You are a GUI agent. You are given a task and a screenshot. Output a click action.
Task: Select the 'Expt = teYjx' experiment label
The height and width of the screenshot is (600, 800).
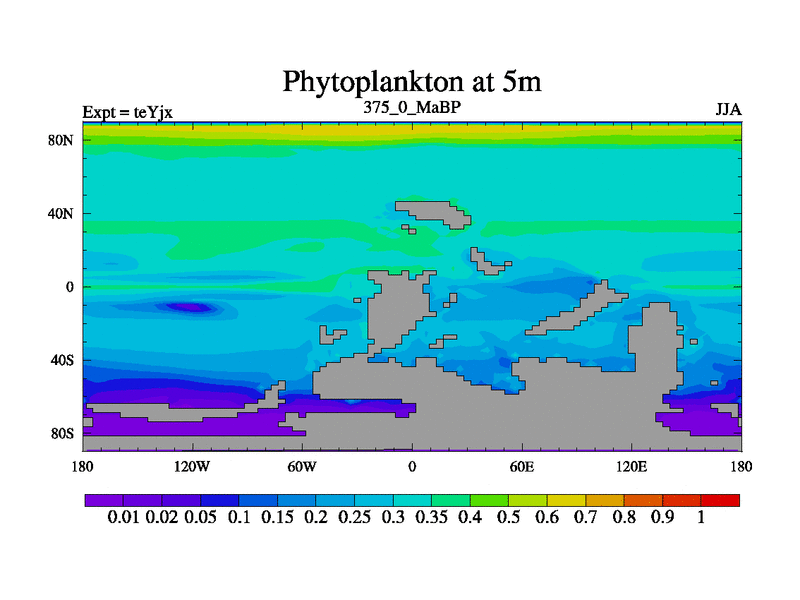[127, 112]
